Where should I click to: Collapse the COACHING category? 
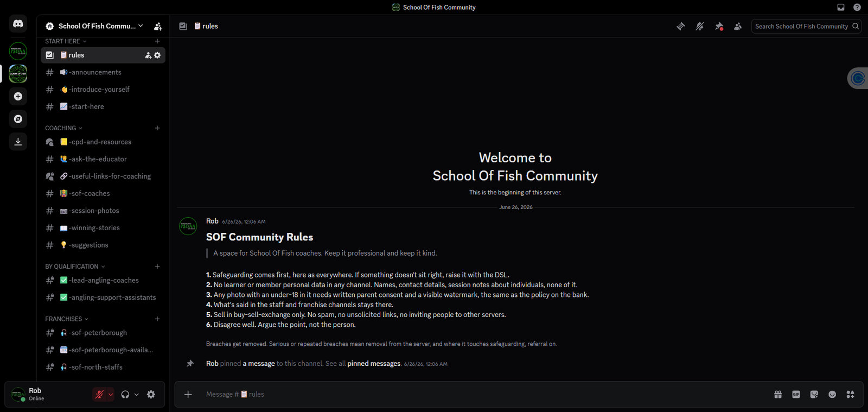click(x=63, y=128)
